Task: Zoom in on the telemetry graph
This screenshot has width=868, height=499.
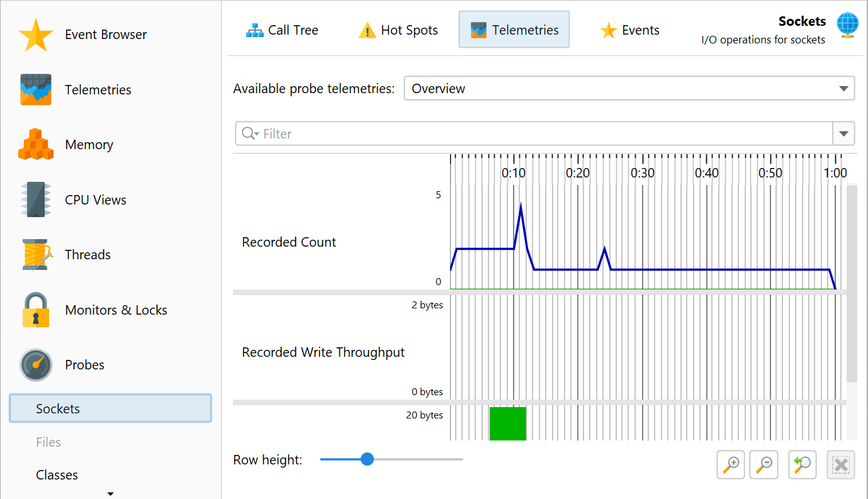Action: point(731,465)
